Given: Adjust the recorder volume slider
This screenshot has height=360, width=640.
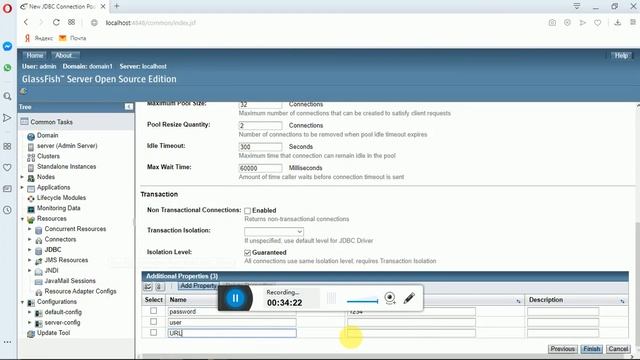Looking at the screenshot, I should tap(362, 301).
